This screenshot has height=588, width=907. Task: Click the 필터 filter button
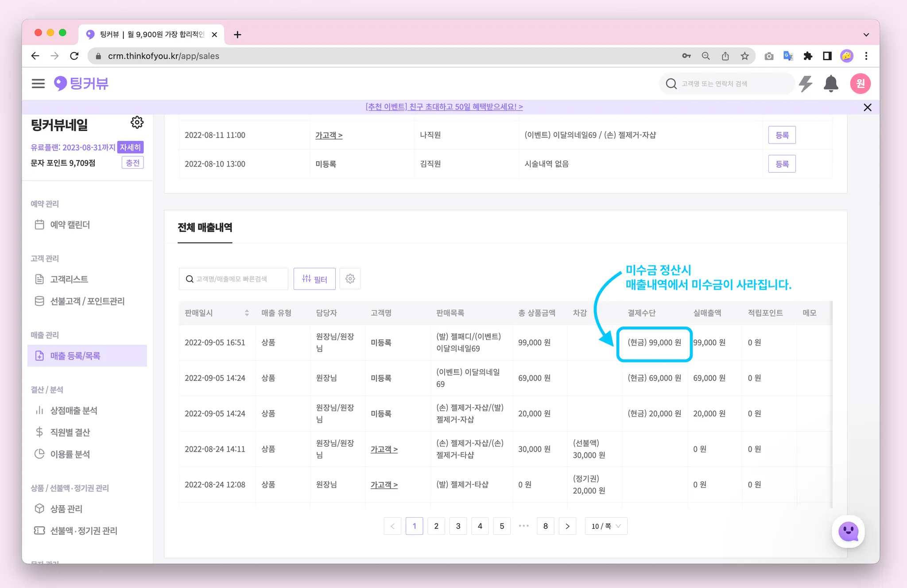[314, 279]
